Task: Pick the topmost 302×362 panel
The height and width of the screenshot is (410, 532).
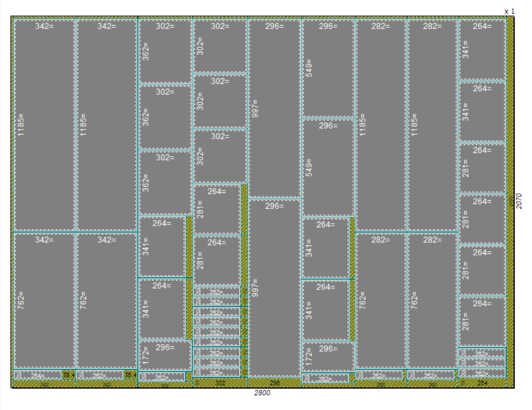Action: coord(165,51)
